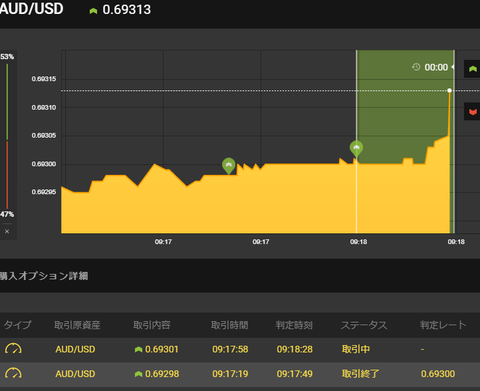
Task: Click the green arrow beside the 0.69313 rate
Action: click(93, 11)
